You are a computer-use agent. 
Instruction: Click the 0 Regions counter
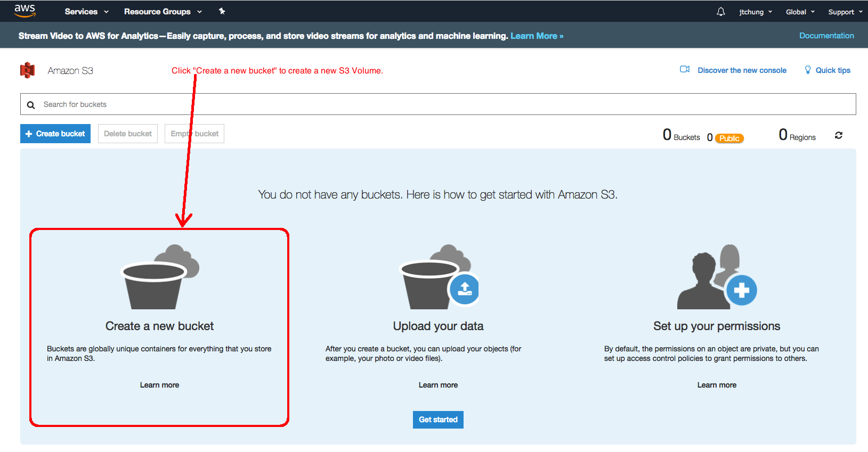(797, 135)
